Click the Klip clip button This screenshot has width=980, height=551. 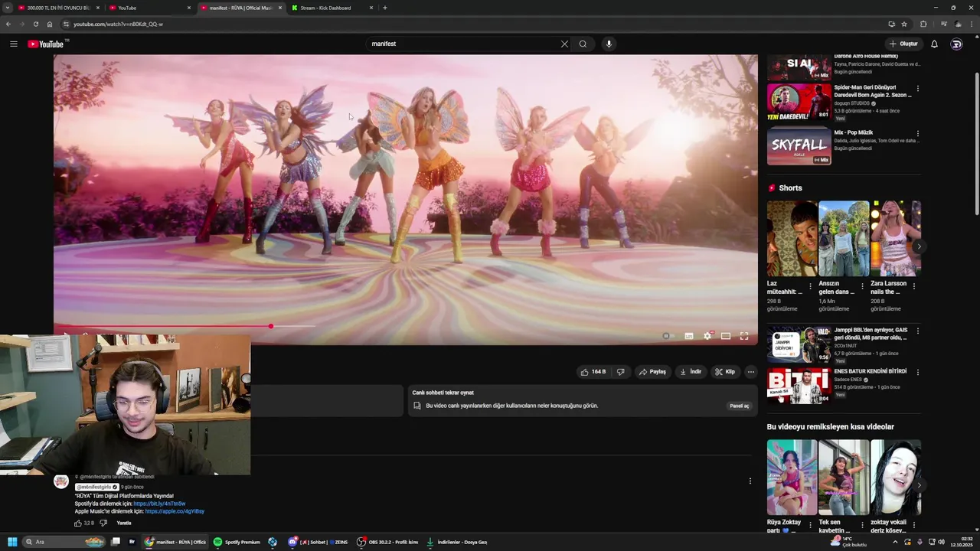pos(725,372)
